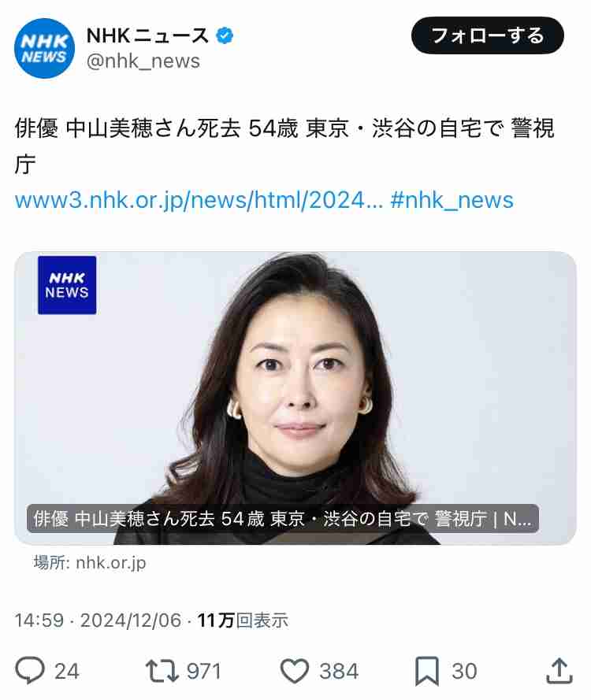Open the NHK News profile avatar
The image size is (591, 700).
tap(44, 48)
